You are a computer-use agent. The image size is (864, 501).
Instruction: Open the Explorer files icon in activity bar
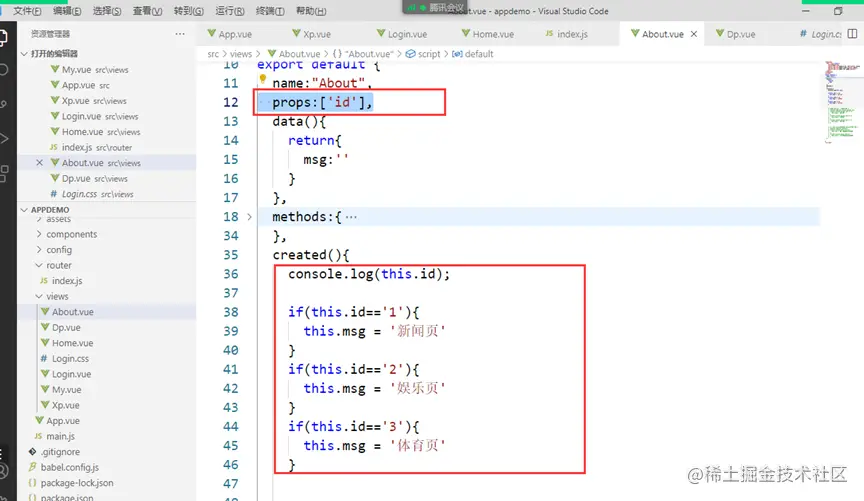(3, 37)
